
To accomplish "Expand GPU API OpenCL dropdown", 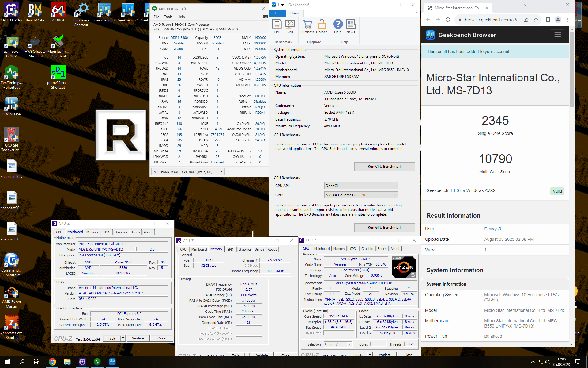I will point(361,186).
